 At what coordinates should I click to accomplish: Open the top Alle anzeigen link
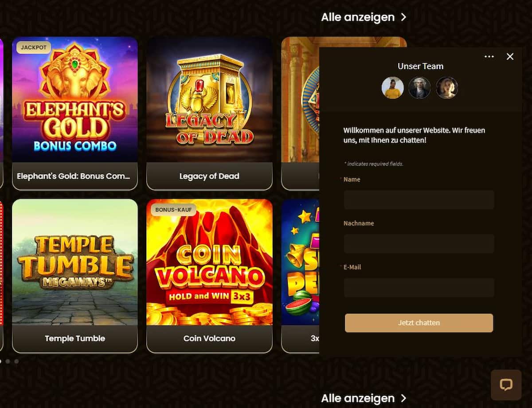(358, 17)
